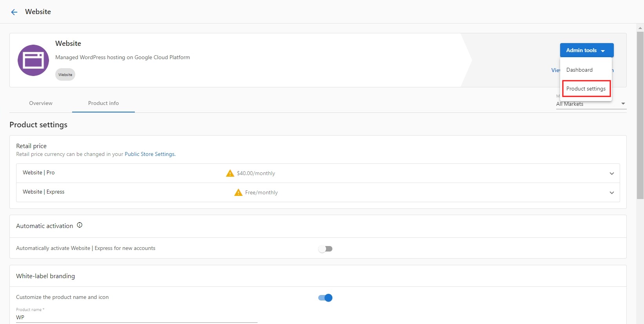Click the Product name input field

click(137, 317)
